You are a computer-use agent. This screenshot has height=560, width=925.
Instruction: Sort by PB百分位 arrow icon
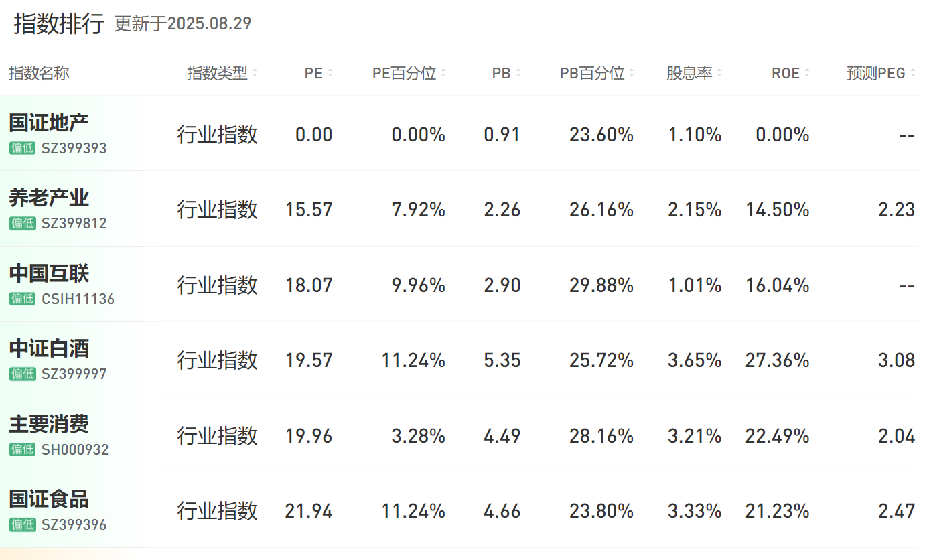coord(632,74)
